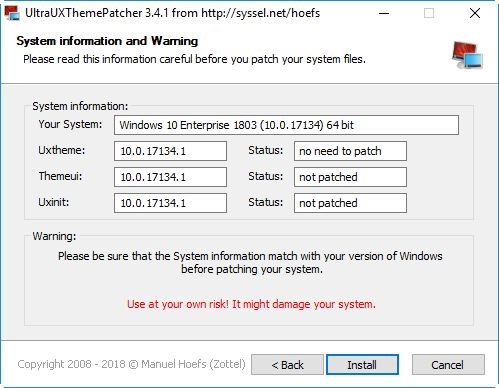499x388 pixels.
Task: Click the disabled maximize button
Action: [x=429, y=13]
